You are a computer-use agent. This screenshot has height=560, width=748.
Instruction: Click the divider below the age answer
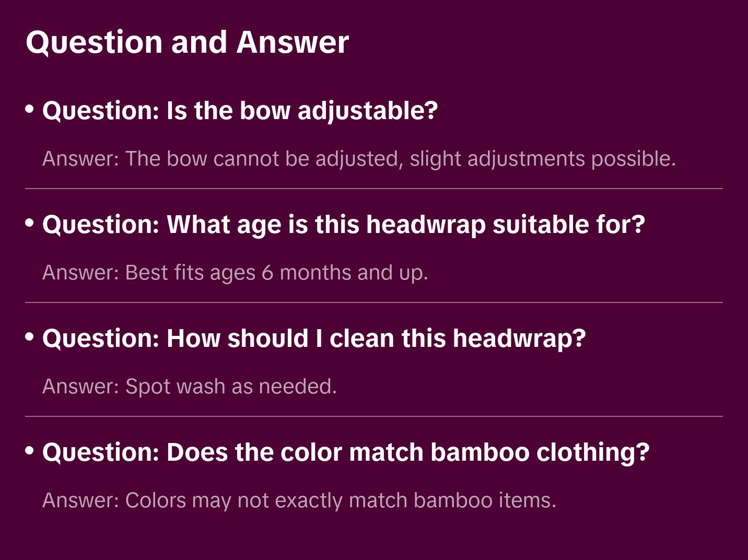(x=374, y=302)
